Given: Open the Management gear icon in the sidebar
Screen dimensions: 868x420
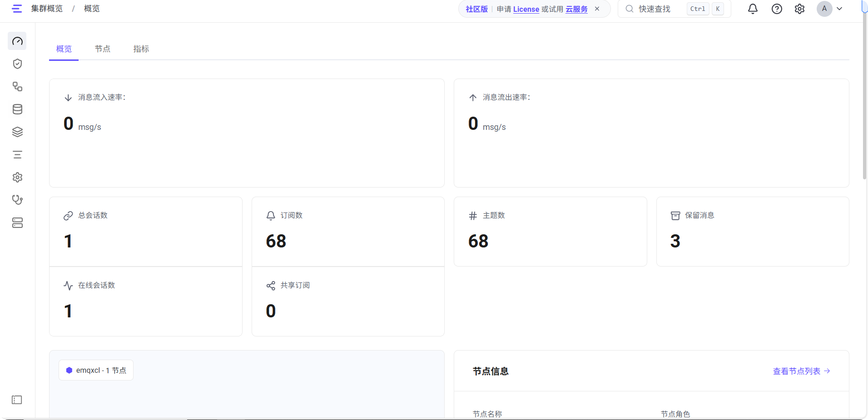Looking at the screenshot, I should (x=17, y=177).
